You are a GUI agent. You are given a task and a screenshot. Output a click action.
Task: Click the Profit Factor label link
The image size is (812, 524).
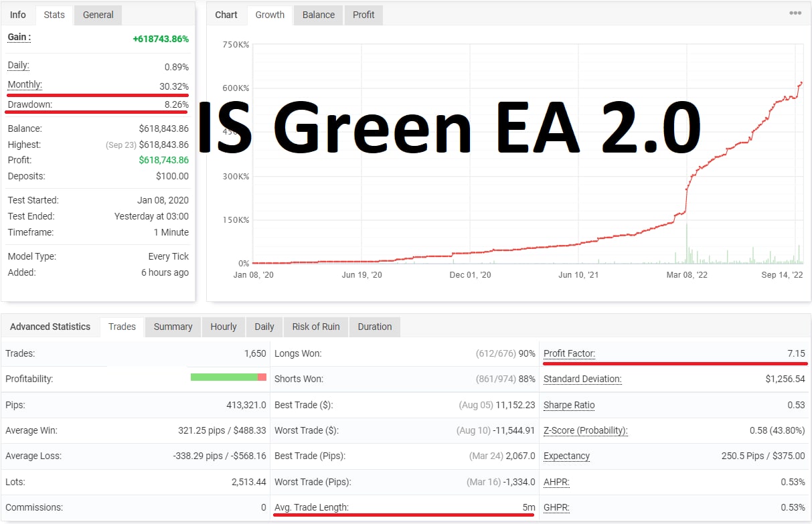[569, 353]
